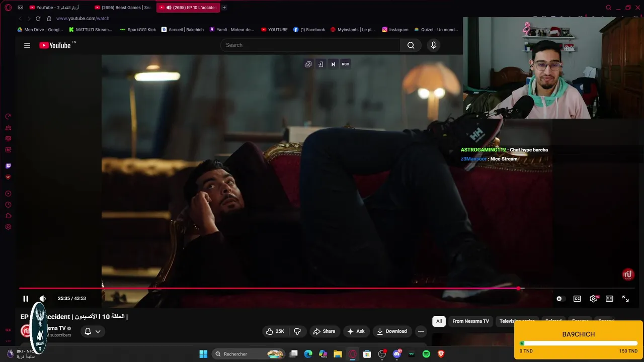644x362 pixels.
Task: Toggle theater mode
Action: point(609,299)
